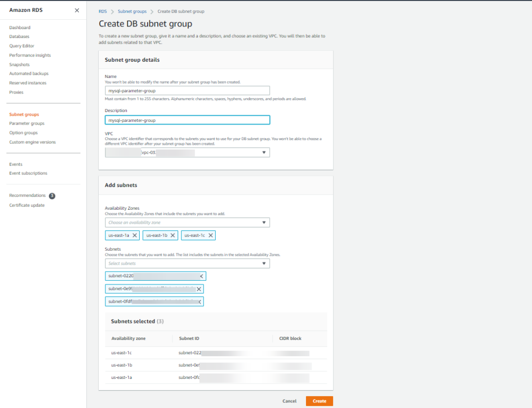Viewport: 532px width, 408px height.
Task: Remove the us-east-1c availability zone tag
Action: tap(211, 235)
